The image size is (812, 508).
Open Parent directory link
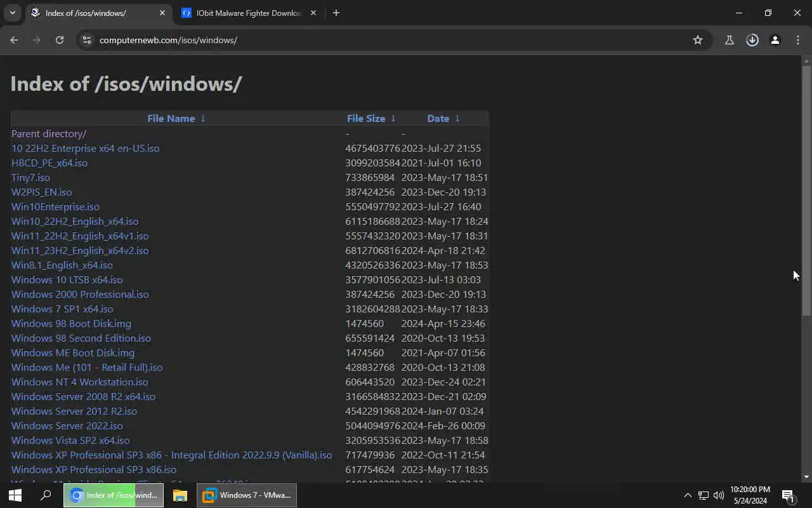pos(49,133)
